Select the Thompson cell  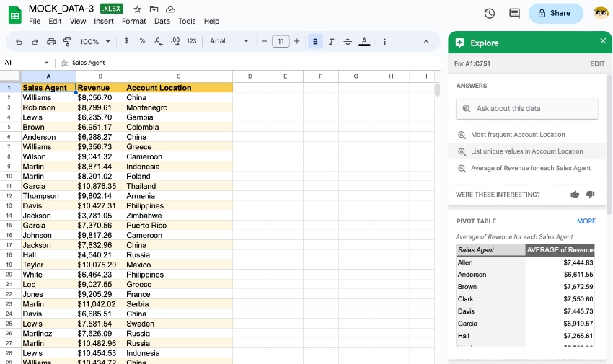[48, 196]
